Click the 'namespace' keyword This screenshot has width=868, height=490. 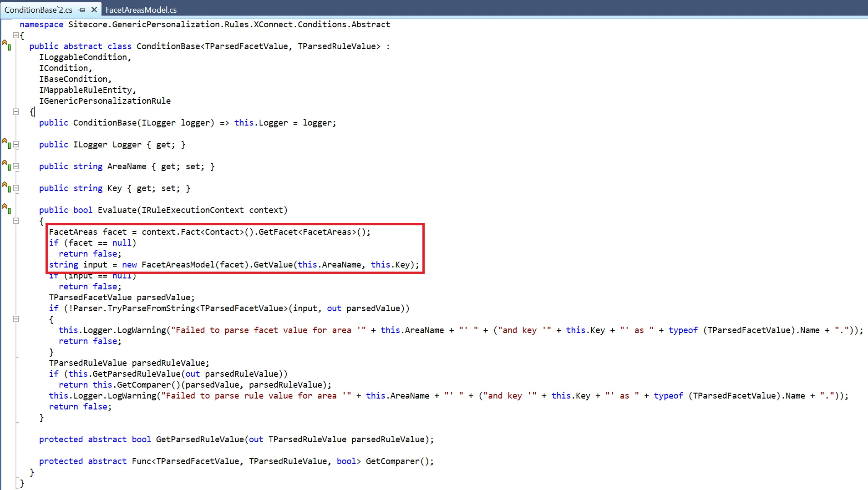41,25
